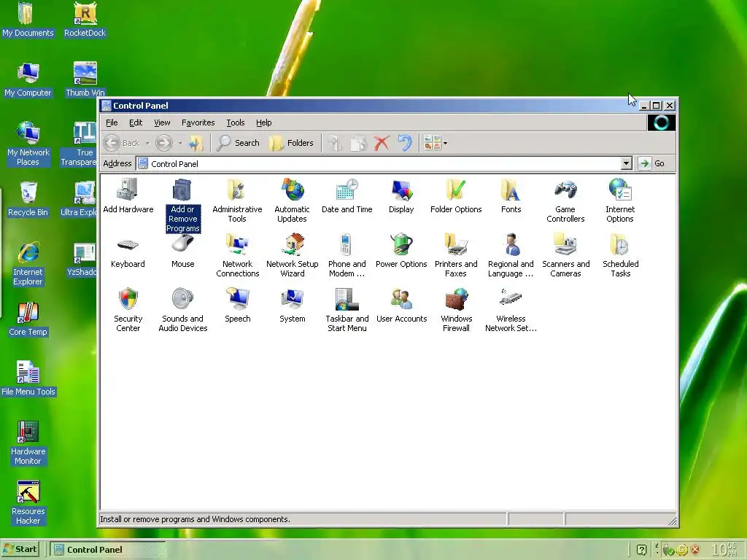Open the Fonts folder
Image resolution: width=747 pixels, height=560 pixels.
click(511, 195)
